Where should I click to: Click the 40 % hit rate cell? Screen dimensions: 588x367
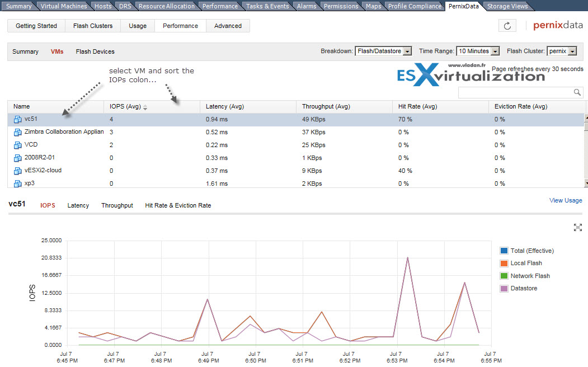405,171
